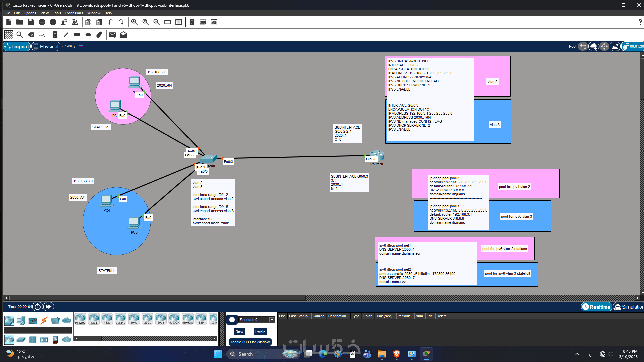Click the New scenario button
Screen dimensions: 644x362
239,331
